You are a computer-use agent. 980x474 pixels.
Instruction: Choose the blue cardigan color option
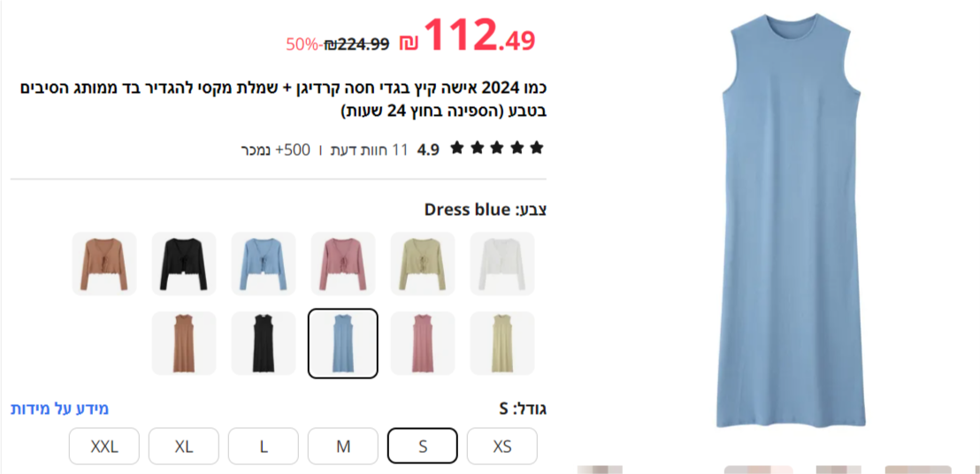[x=264, y=264]
